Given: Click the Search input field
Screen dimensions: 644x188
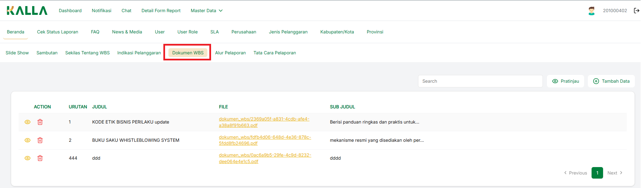Looking at the screenshot, I should tap(480, 81).
